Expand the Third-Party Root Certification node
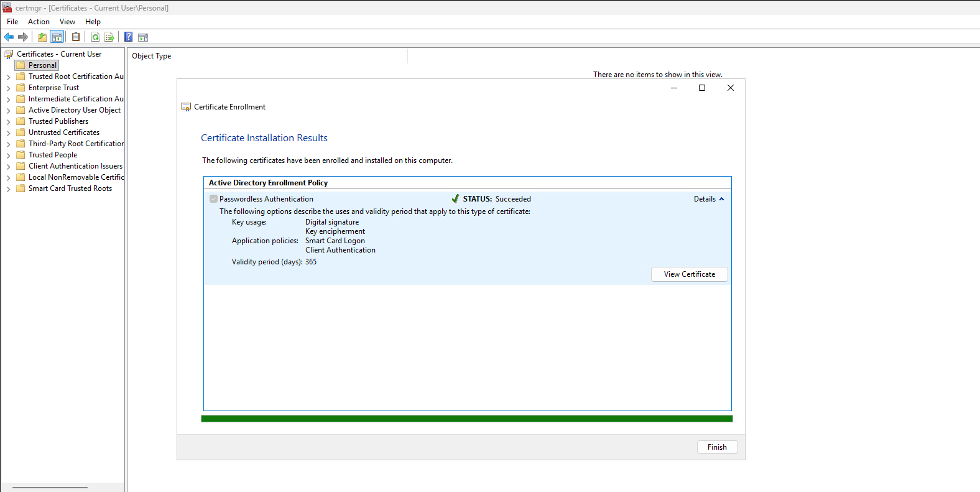The height and width of the screenshot is (492, 980). coord(8,144)
